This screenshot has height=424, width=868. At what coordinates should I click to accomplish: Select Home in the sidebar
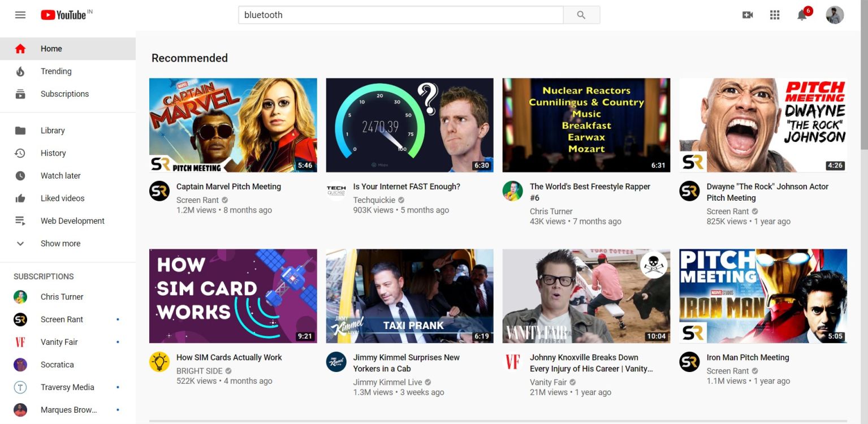click(x=51, y=49)
